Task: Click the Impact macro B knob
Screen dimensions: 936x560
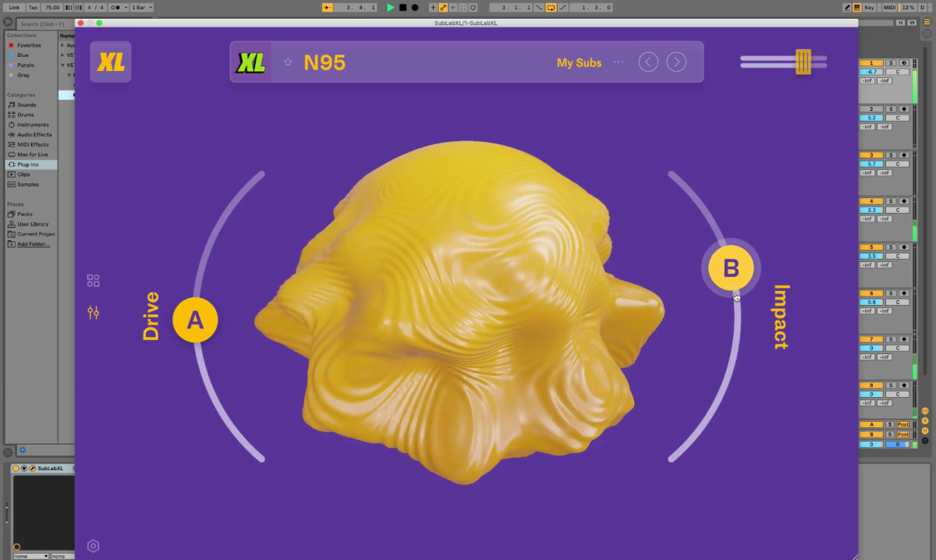Action: pos(731,268)
